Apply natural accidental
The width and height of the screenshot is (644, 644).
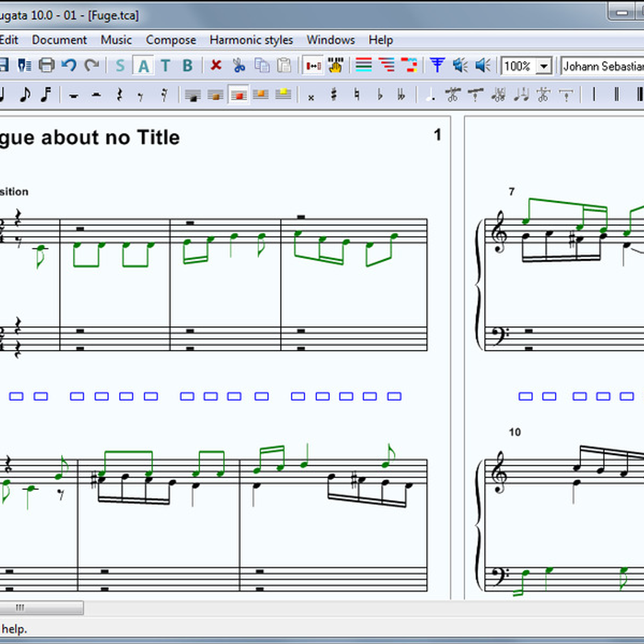(357, 95)
